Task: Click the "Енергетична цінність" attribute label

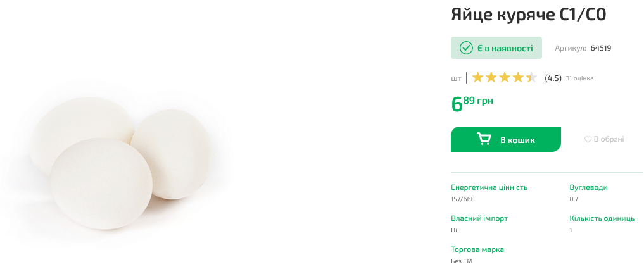Action: point(489,187)
